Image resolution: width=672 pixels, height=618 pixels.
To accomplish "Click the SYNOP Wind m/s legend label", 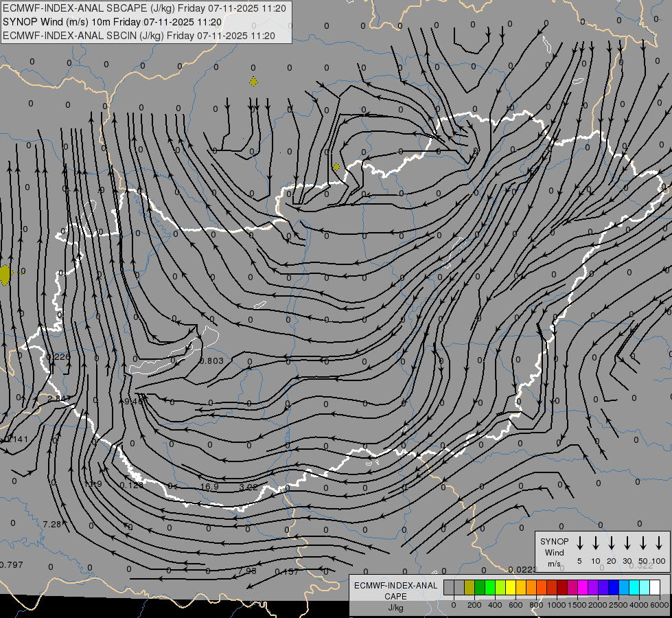I will coord(554,552).
